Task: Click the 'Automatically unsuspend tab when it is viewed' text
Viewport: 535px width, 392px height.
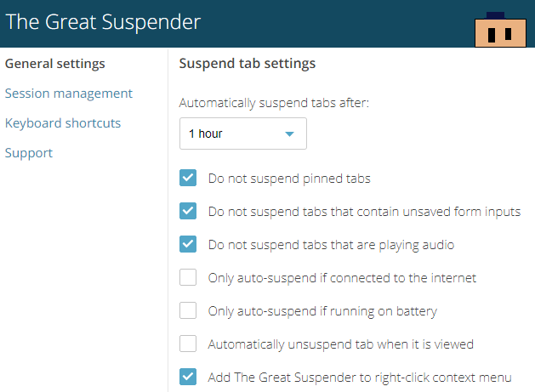Action: point(340,344)
